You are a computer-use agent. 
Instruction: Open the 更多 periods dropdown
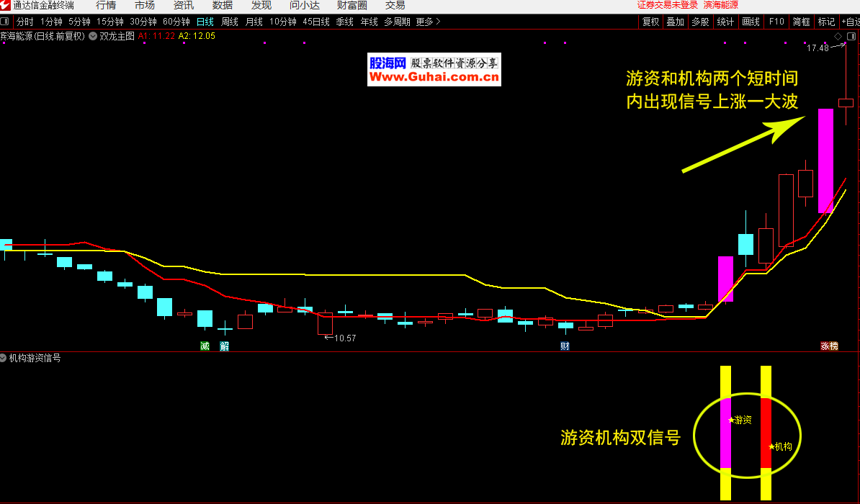click(428, 22)
